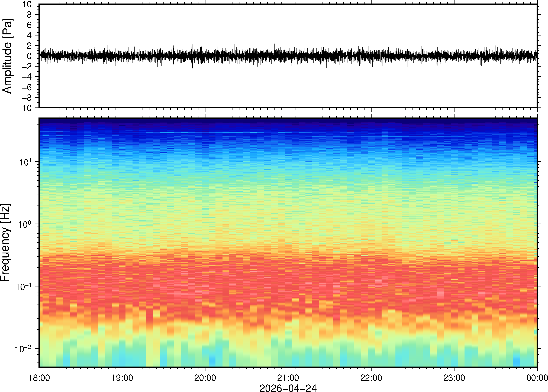This screenshot has height=392, width=548.
Task: Click the 10 amplitude tick label
Action: click(x=27, y=4)
